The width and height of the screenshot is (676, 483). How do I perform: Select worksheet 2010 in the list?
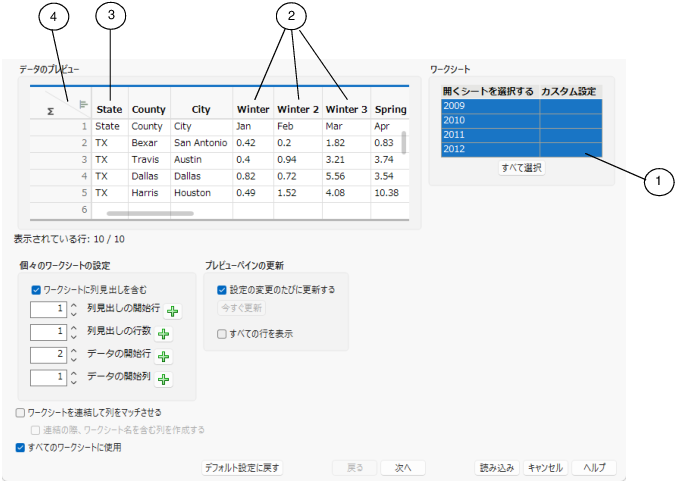[x=522, y=121]
